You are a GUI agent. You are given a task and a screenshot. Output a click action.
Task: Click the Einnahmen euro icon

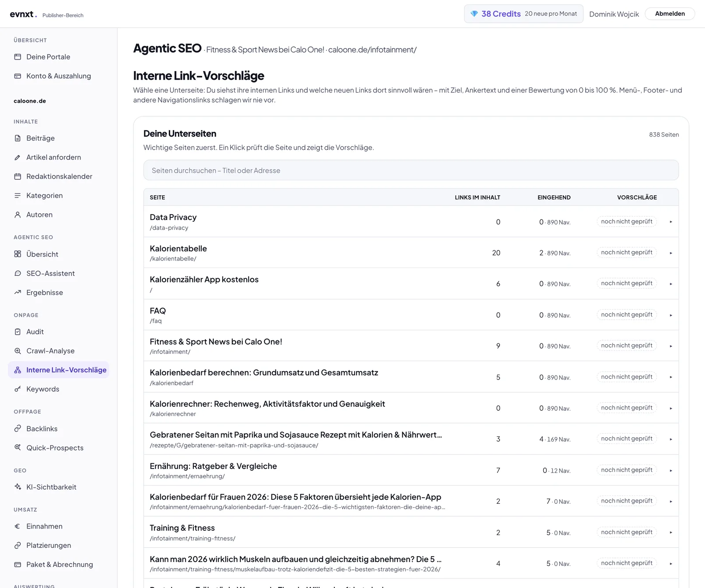18,526
